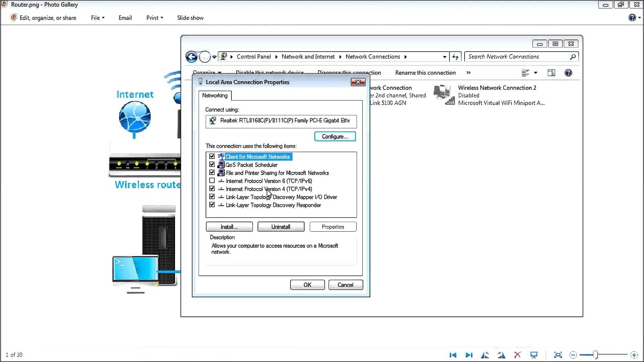The image size is (644, 362).
Task: Click OK in Local Area Connection Properties
Action: click(x=308, y=285)
